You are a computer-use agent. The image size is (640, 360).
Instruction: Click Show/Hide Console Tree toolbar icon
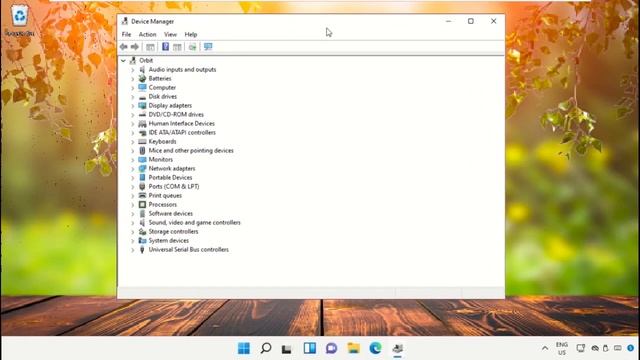point(150,47)
